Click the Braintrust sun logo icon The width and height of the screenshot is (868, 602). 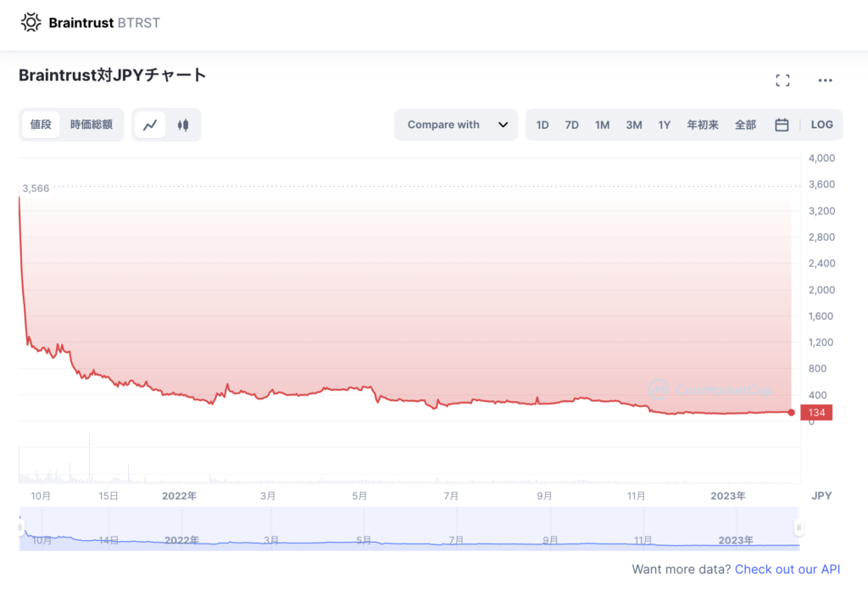point(31,23)
